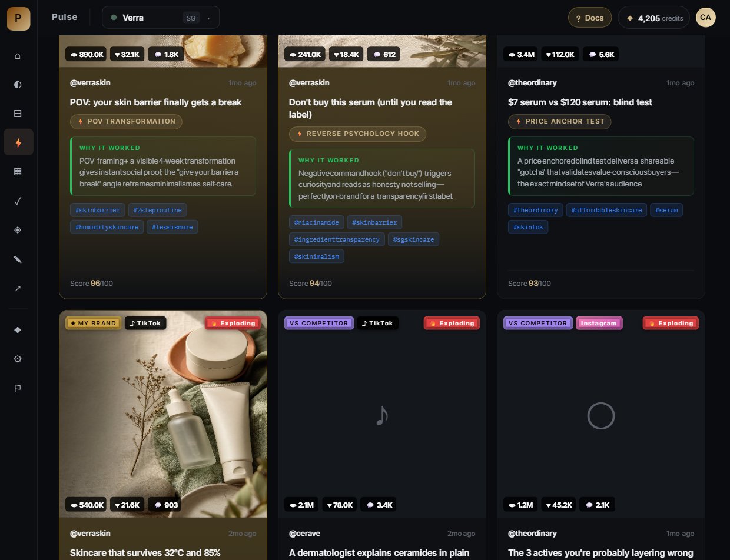Click the Pulse 'P' logo
Screen dimensions: 730x560
[x=18, y=18]
